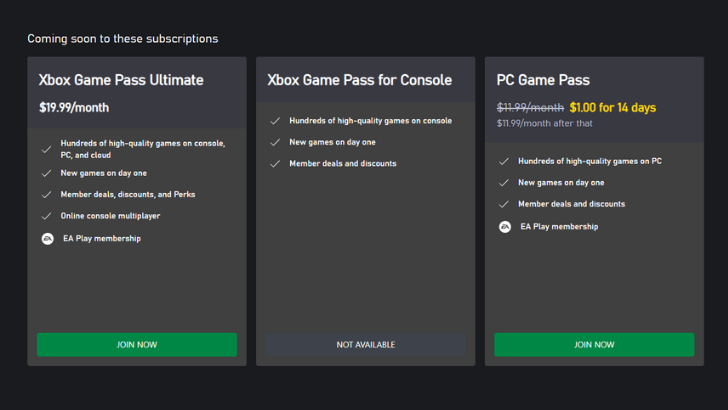Click checkmark beside 'New games on day one' in Console card
Screen dimensions: 728x410
(x=275, y=142)
